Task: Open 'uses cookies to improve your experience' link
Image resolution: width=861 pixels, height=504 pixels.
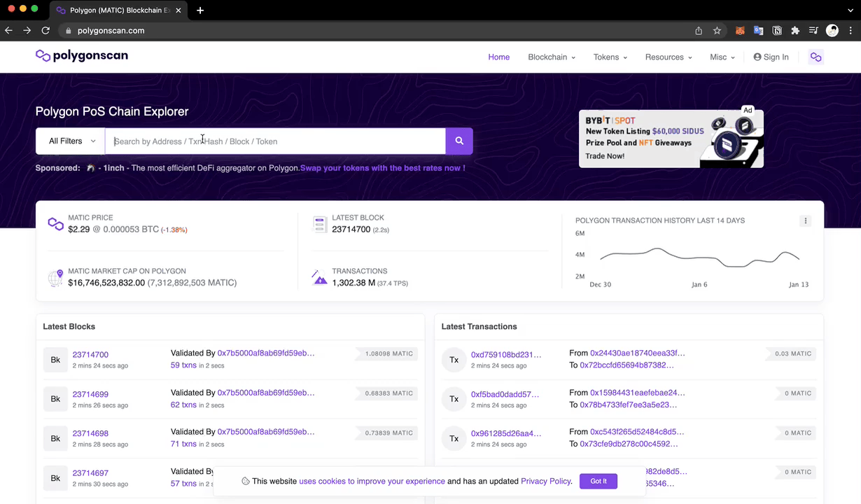Action: [372, 481]
